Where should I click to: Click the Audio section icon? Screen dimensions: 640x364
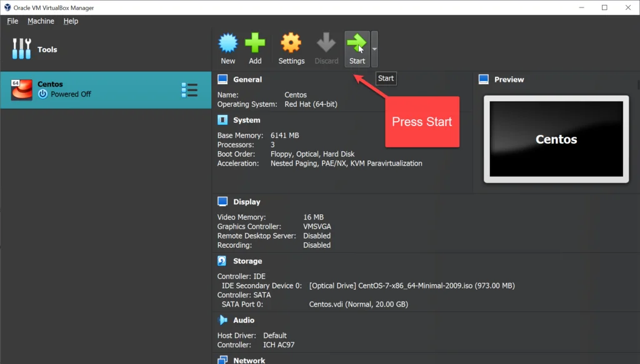[x=223, y=320]
